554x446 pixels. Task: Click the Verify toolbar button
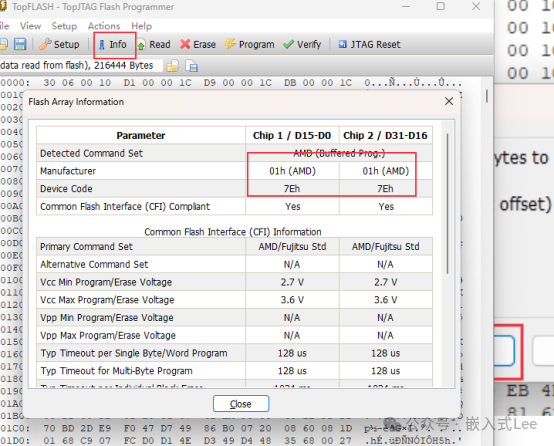(302, 45)
